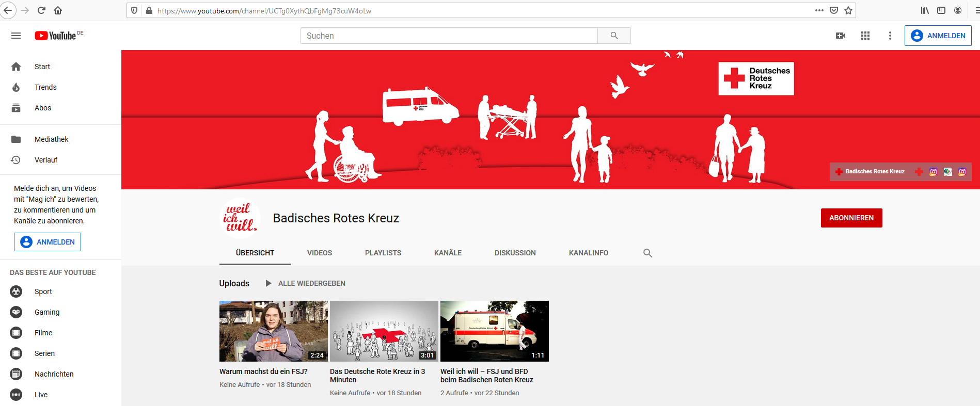Click the padlock site security icon
Image resolution: width=980 pixels, height=406 pixels.
click(149, 10)
